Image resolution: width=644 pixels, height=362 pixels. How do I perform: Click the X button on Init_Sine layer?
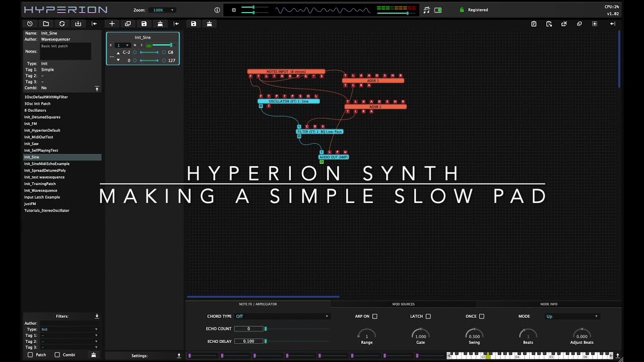pyautogui.click(x=111, y=45)
